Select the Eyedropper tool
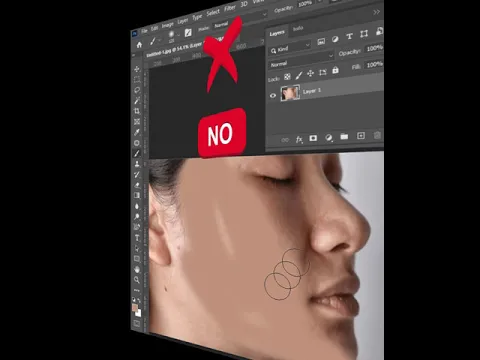 point(137,133)
